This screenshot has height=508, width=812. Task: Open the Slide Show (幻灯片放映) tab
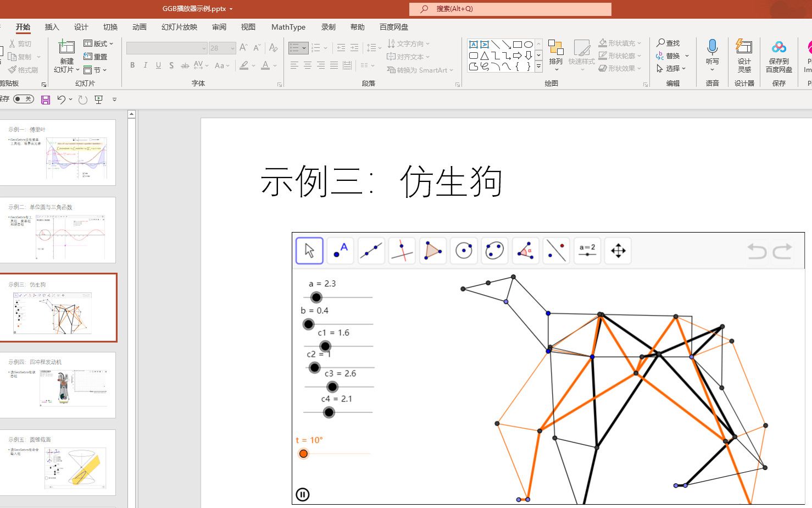click(x=179, y=27)
